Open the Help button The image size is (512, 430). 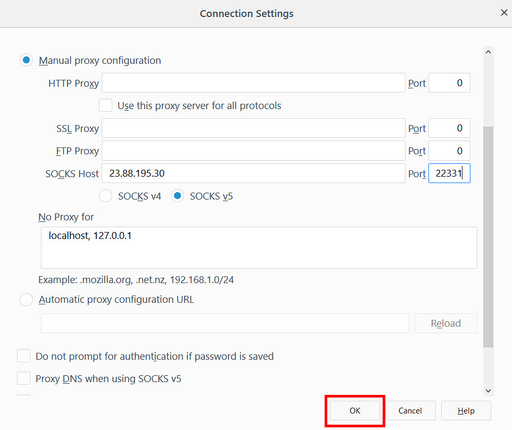point(466,411)
